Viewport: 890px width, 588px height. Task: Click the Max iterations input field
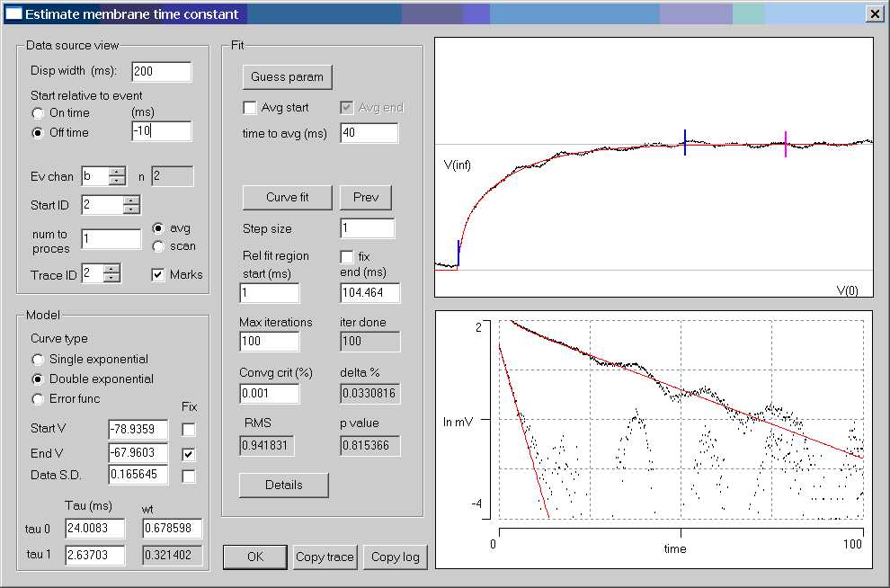click(270, 342)
